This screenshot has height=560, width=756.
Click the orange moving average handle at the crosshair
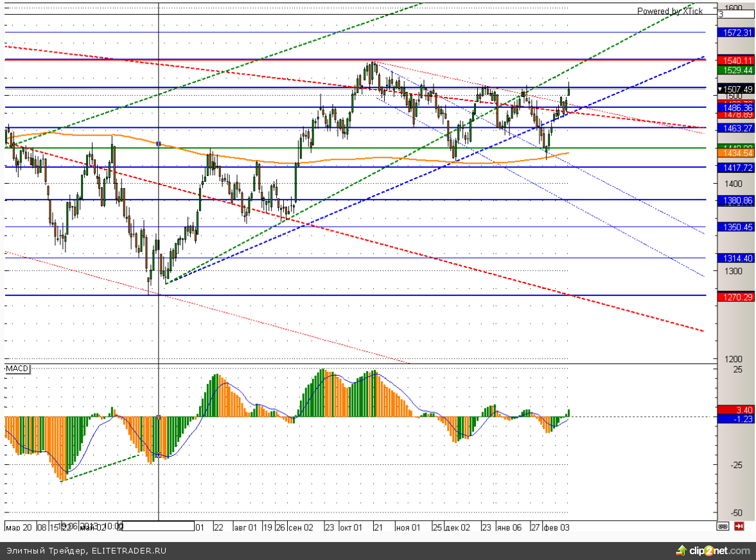point(159,144)
